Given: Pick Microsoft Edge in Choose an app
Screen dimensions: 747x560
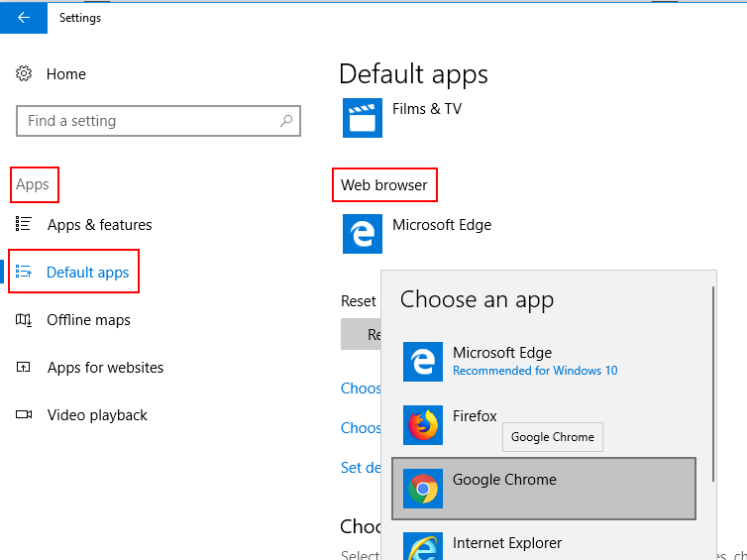Looking at the screenshot, I should (x=544, y=361).
